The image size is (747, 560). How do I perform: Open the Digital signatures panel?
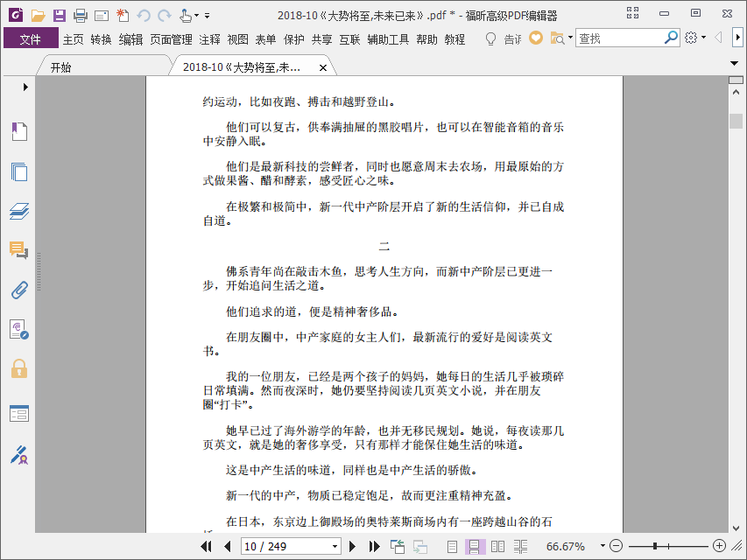19,330
